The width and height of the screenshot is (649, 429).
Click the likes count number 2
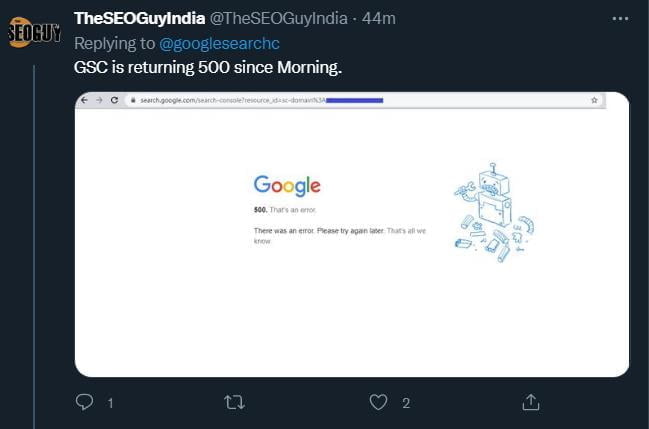(x=406, y=403)
